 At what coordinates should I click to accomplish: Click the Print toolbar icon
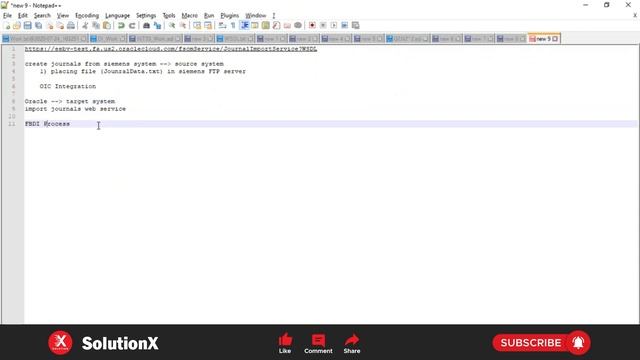click(71, 25)
